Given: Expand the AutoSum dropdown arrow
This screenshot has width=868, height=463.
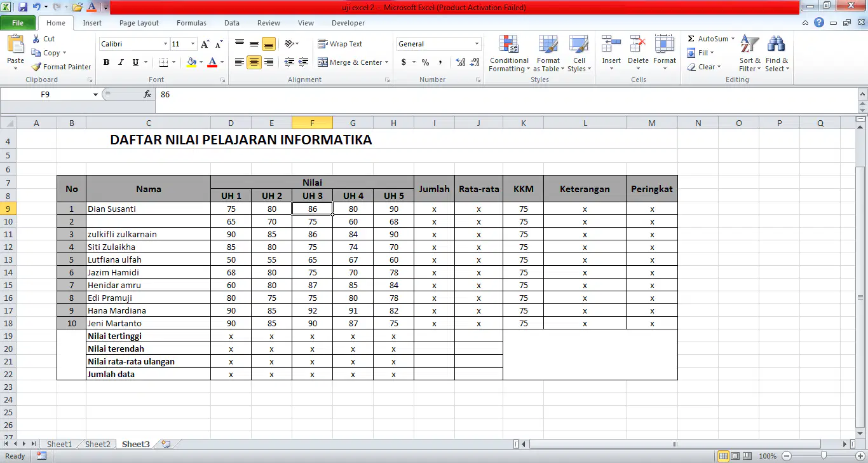Looking at the screenshot, I should tap(733, 39).
